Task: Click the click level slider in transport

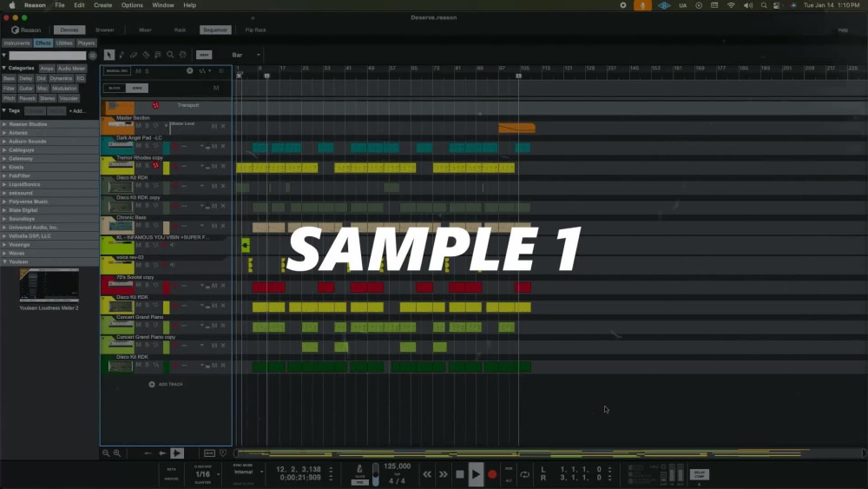Action: 375,474
